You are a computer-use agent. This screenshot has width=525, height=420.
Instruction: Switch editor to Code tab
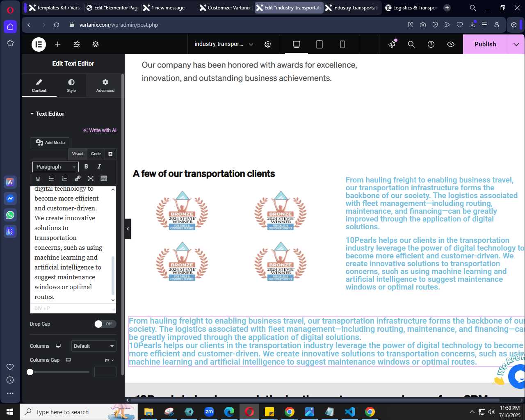pyautogui.click(x=96, y=154)
